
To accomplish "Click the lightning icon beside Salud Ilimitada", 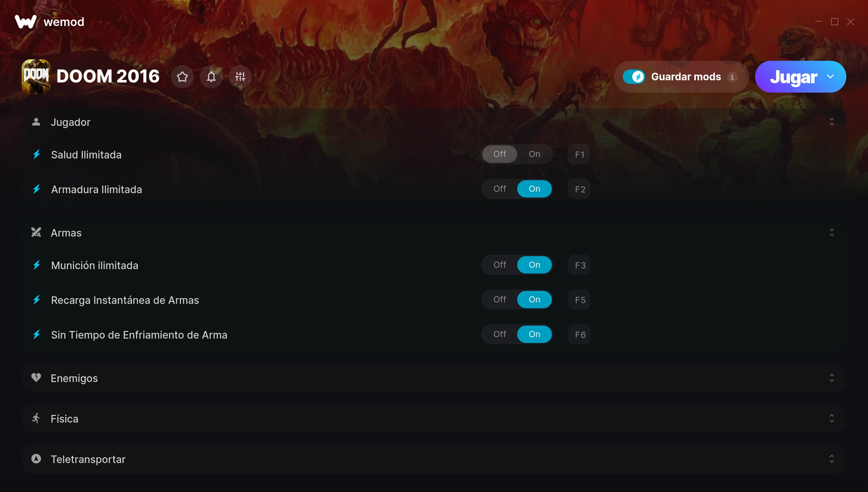I will click(x=37, y=154).
